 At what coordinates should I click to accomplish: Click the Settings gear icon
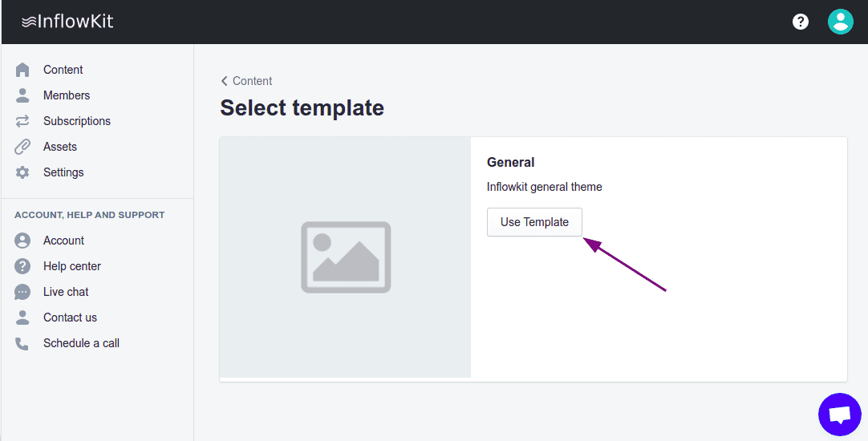(22, 172)
